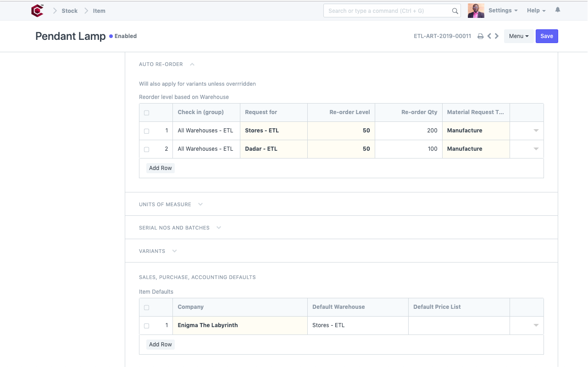Add a row to the reorder level table

point(160,168)
